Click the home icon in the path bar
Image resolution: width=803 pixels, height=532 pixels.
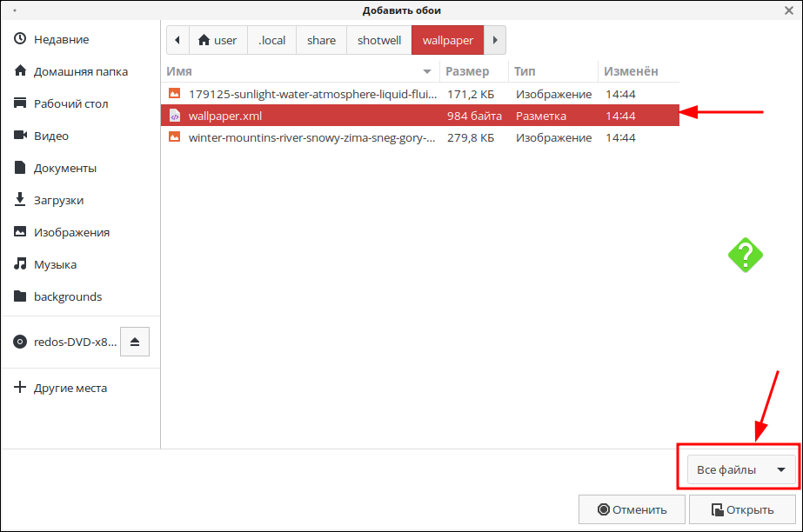click(204, 40)
